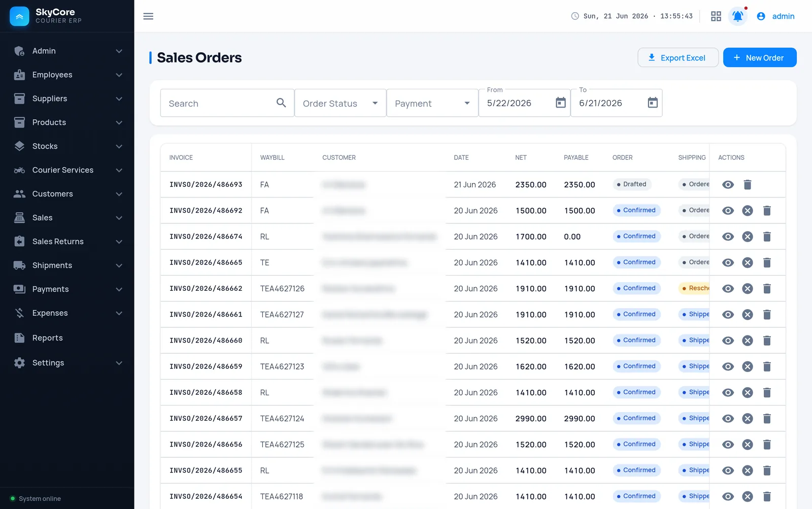Open Payments in the sidebar
812x509 pixels.
(67, 289)
